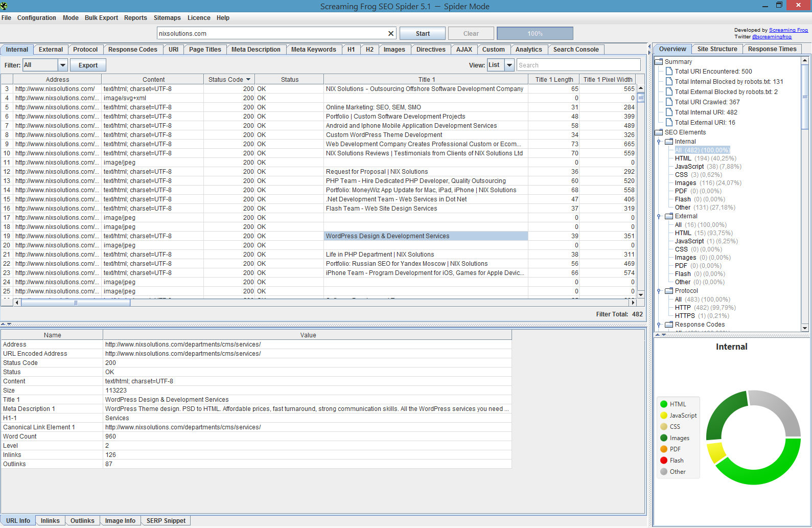This screenshot has width=812, height=528.
Task: Select Images (116) under Internal
Action: click(708, 183)
